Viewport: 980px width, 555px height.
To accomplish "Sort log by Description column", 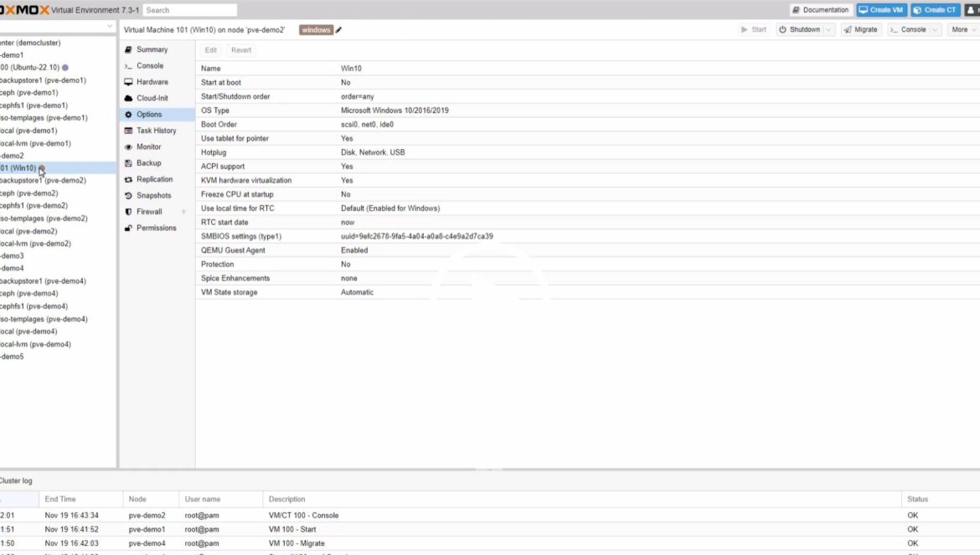I will point(581,500).
